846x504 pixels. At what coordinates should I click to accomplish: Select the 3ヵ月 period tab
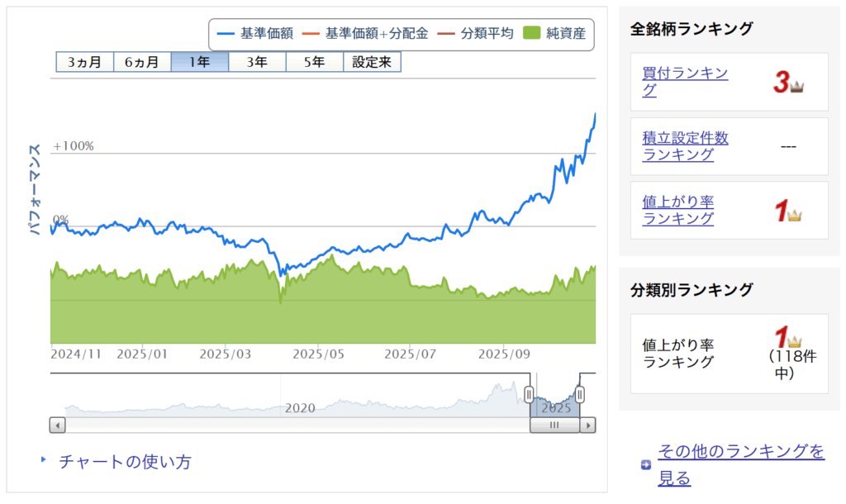point(84,62)
